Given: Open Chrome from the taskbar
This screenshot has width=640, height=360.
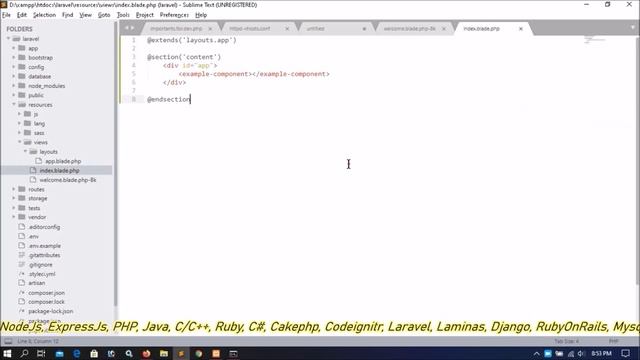Looking at the screenshot, I should [x=199, y=353].
